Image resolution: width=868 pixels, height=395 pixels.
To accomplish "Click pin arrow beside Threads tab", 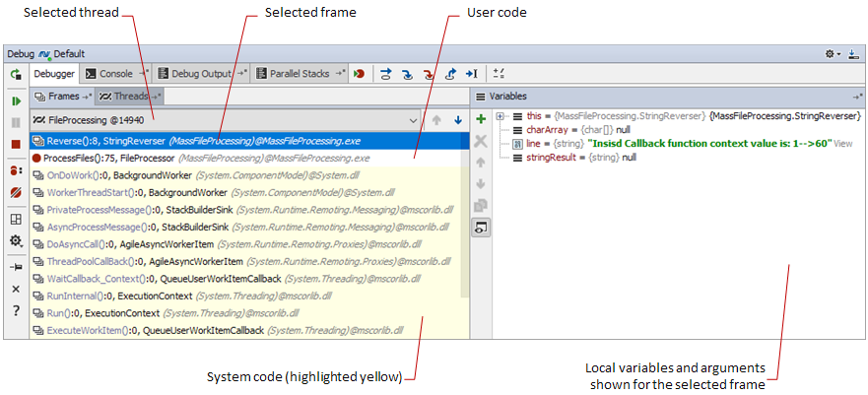I will [x=157, y=97].
